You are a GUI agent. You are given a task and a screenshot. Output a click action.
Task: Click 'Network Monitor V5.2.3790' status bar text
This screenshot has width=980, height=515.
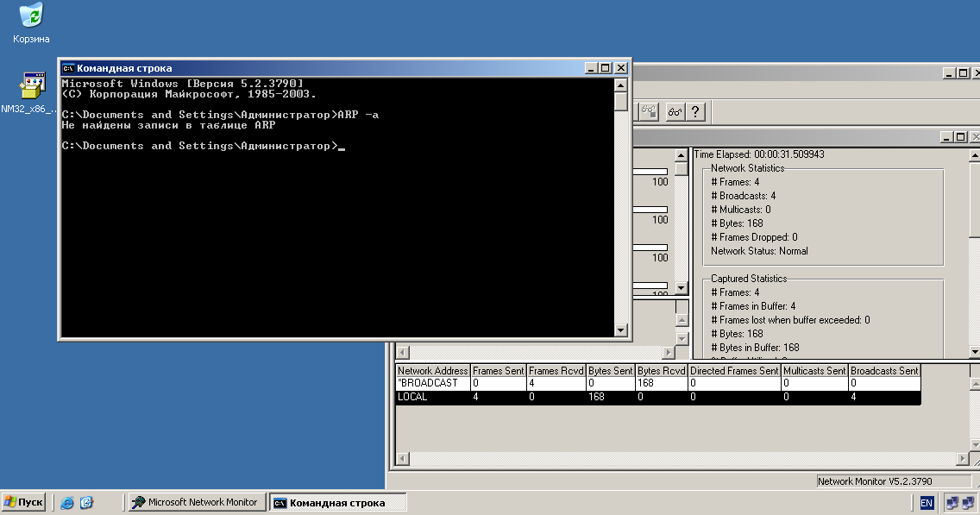pos(875,481)
